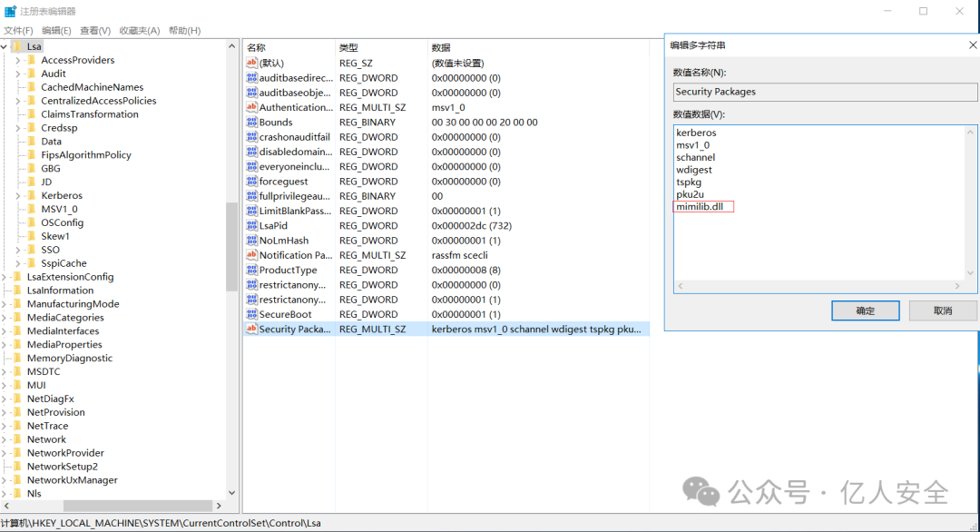Expand the ManufacturingMode node
This screenshot has width=980, height=532.
5,304
